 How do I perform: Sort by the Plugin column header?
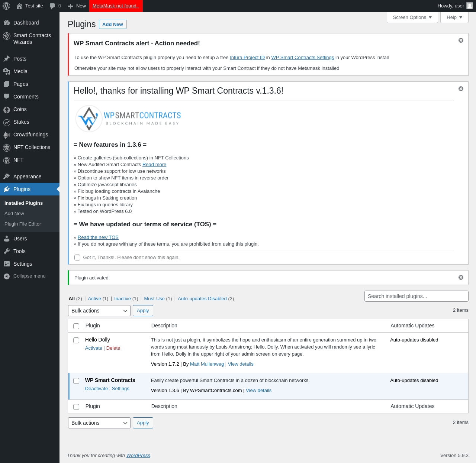(93, 326)
